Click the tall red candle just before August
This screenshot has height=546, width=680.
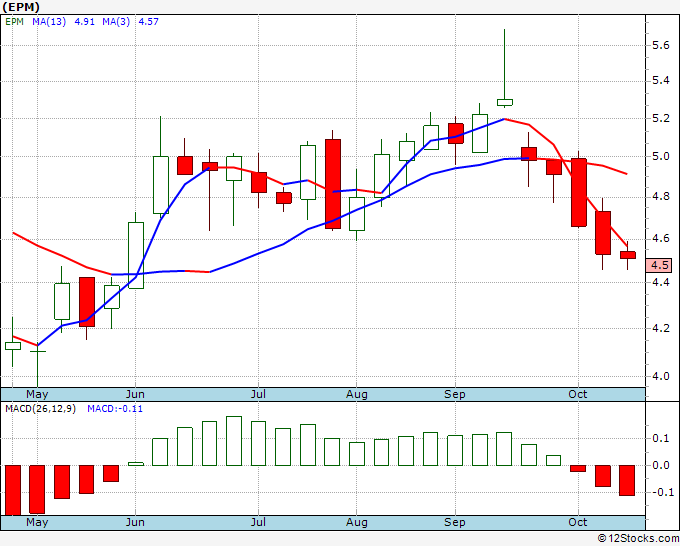(x=333, y=184)
